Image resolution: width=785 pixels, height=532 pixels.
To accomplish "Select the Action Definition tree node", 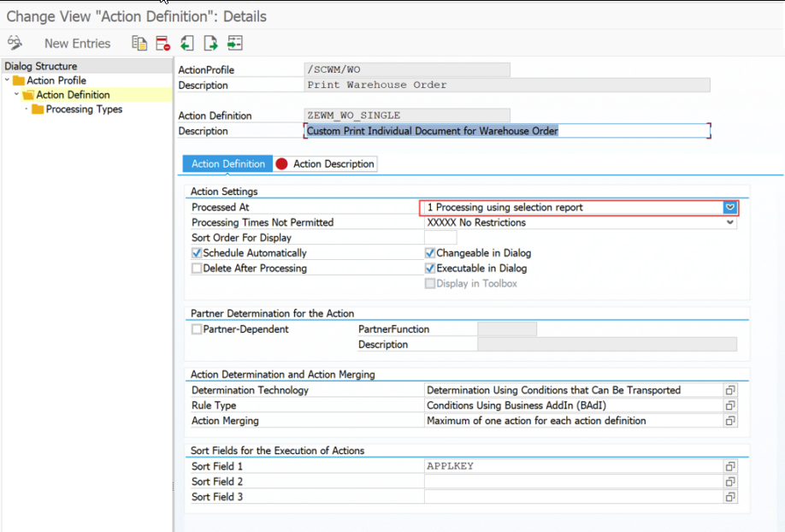I will click(66, 95).
